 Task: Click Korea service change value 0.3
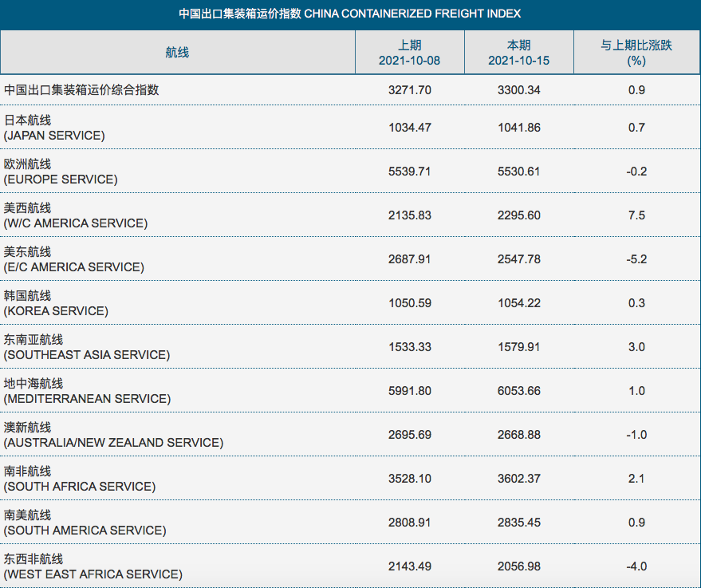(636, 302)
